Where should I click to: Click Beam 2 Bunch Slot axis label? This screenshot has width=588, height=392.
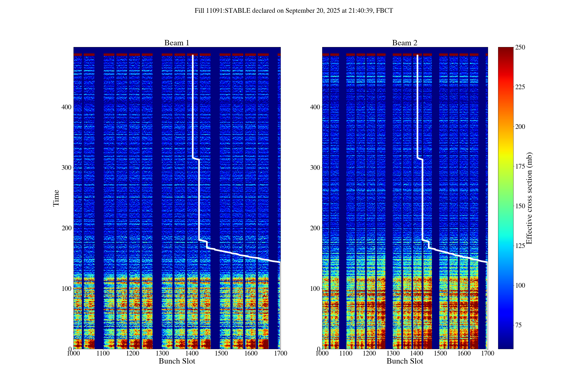click(x=404, y=361)
